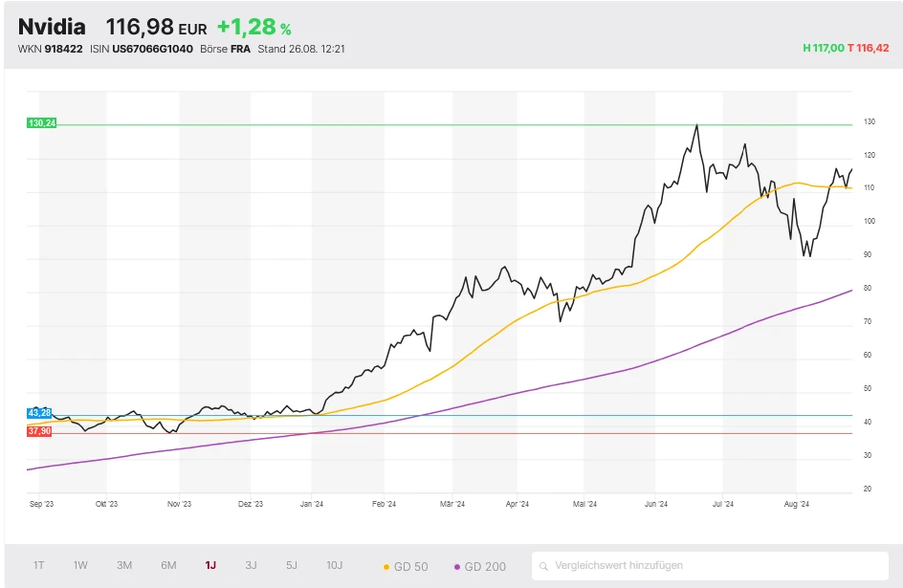The width and height of the screenshot is (903, 588).
Task: Switch chart to 1W range
Action: point(80,565)
